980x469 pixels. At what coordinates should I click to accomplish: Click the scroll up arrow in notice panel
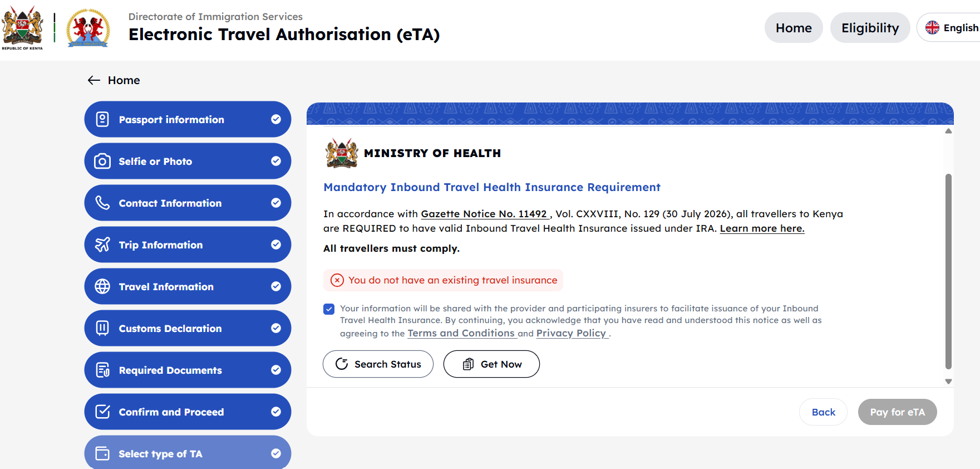(x=948, y=131)
